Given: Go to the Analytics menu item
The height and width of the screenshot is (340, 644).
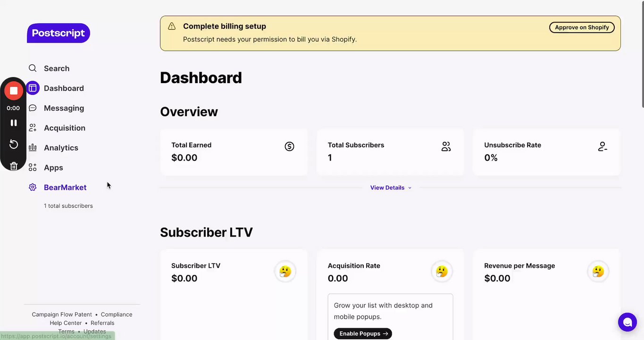Looking at the screenshot, I should click(61, 148).
